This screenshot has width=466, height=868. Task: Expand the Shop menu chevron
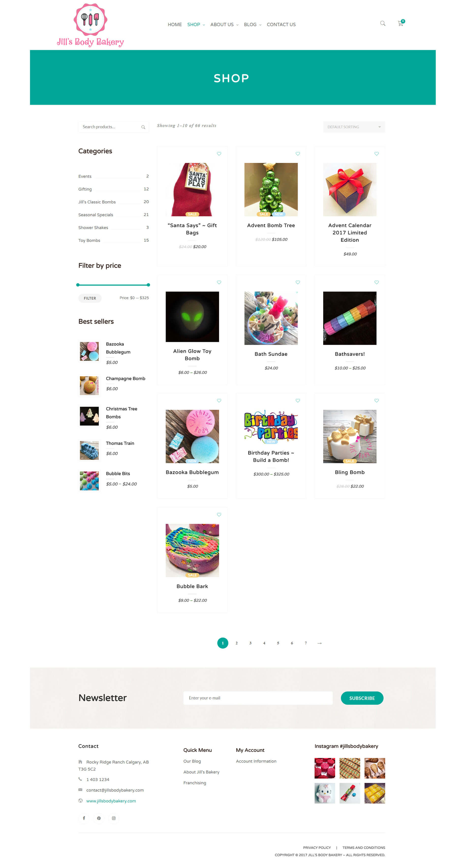point(204,25)
